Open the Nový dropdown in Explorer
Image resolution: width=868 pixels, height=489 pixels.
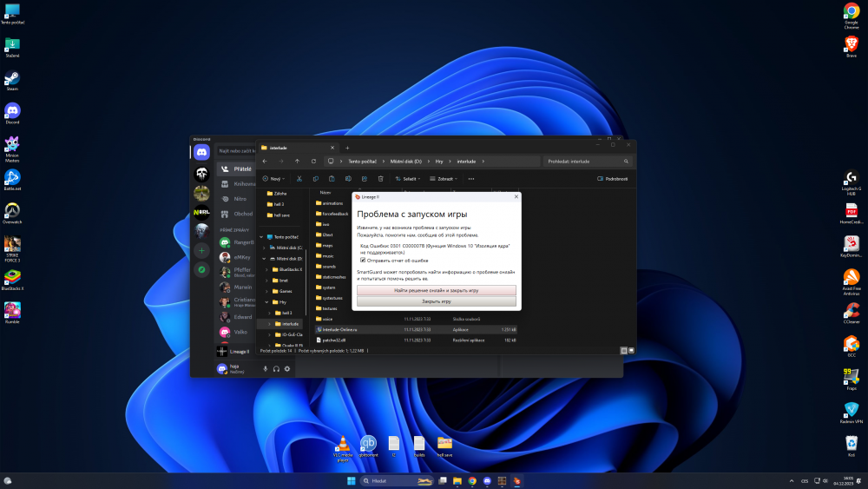(x=273, y=179)
